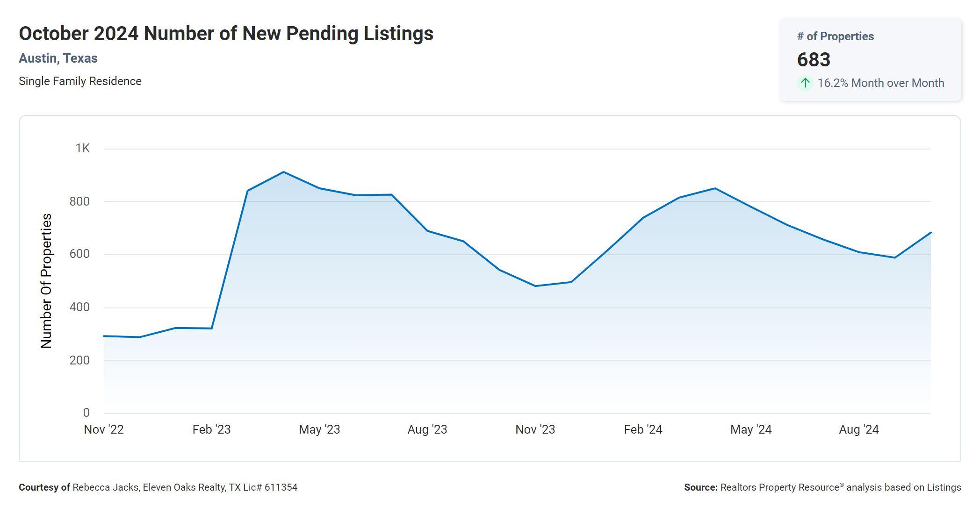Click the Number Of Properties axis title
Image resolution: width=980 pixels, height=514 pixels.
pyautogui.click(x=46, y=281)
